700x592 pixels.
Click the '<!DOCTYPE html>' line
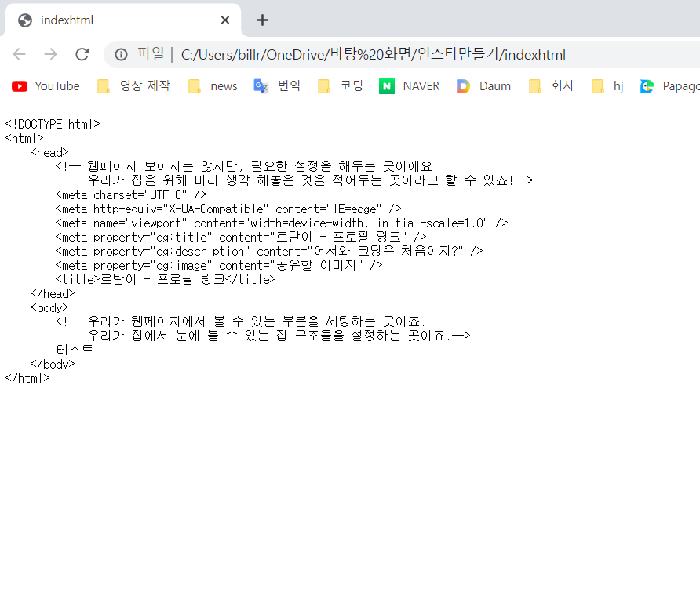(53, 124)
